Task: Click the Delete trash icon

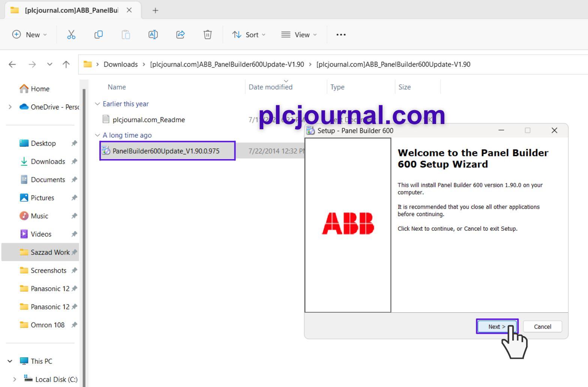Action: pos(207,34)
